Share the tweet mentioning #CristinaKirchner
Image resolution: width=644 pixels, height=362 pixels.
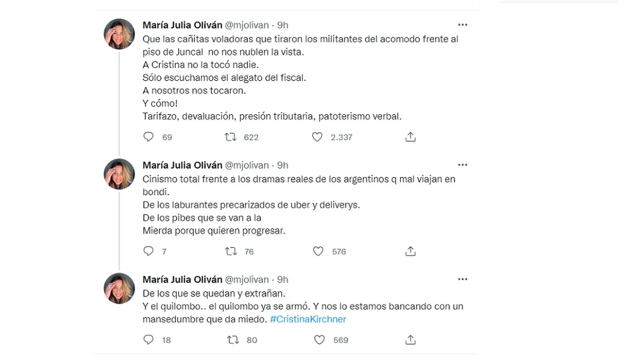coord(411,339)
